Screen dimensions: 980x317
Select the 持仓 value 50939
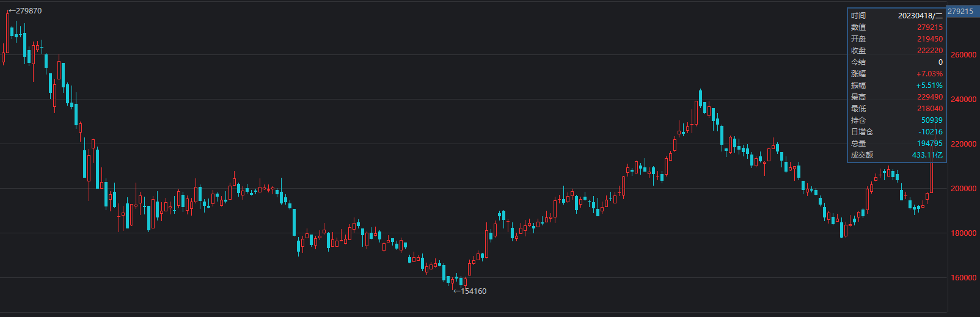932,120
